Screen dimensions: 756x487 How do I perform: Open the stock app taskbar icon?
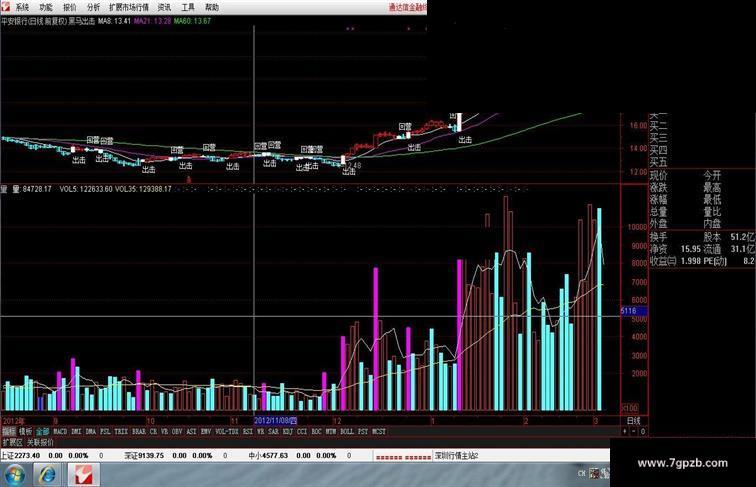[84, 475]
